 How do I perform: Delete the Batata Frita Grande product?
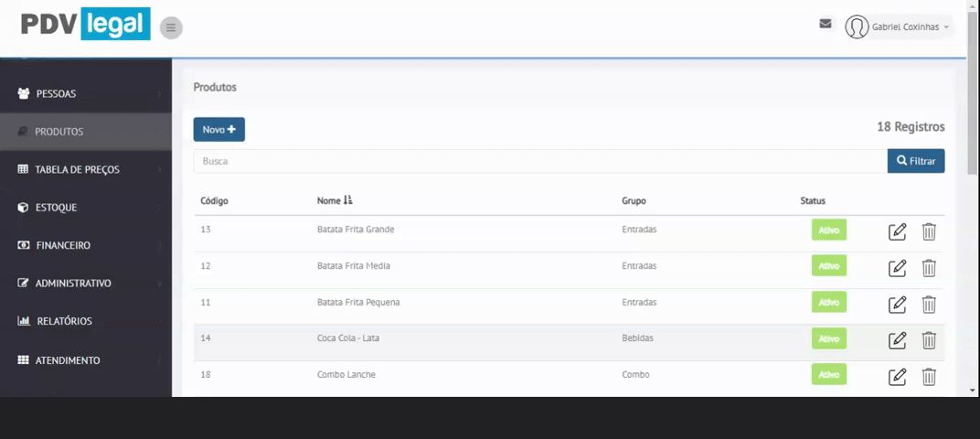point(929,231)
